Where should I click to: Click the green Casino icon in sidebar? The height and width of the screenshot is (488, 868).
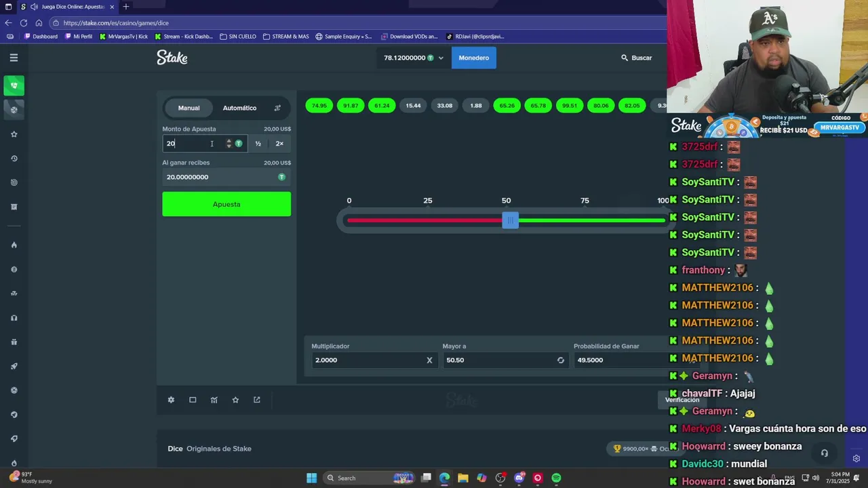(14, 85)
